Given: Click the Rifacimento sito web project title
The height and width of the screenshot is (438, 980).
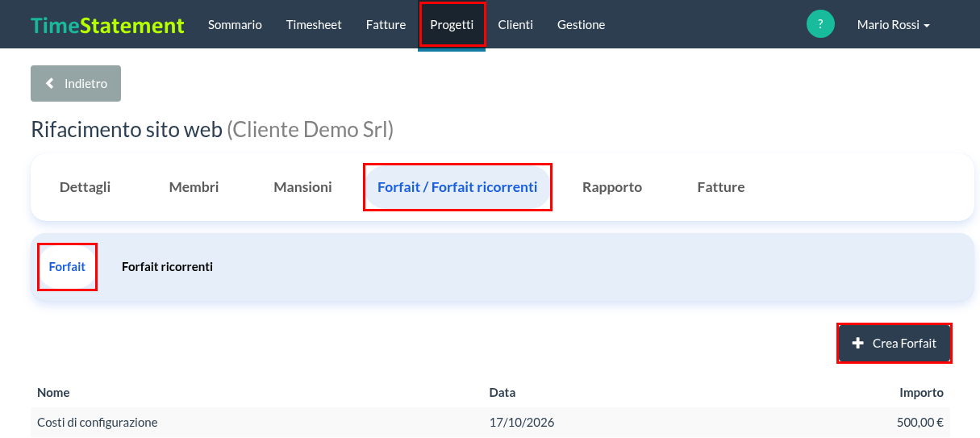Looking at the screenshot, I should (126, 129).
